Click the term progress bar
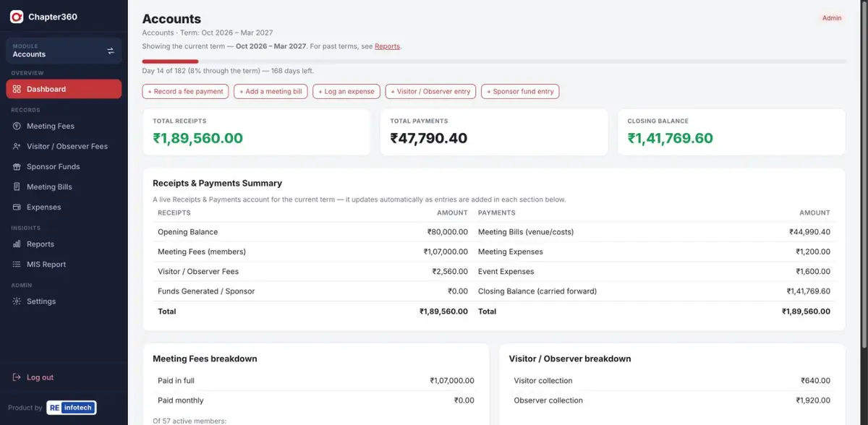The image size is (868, 425). coord(494,61)
